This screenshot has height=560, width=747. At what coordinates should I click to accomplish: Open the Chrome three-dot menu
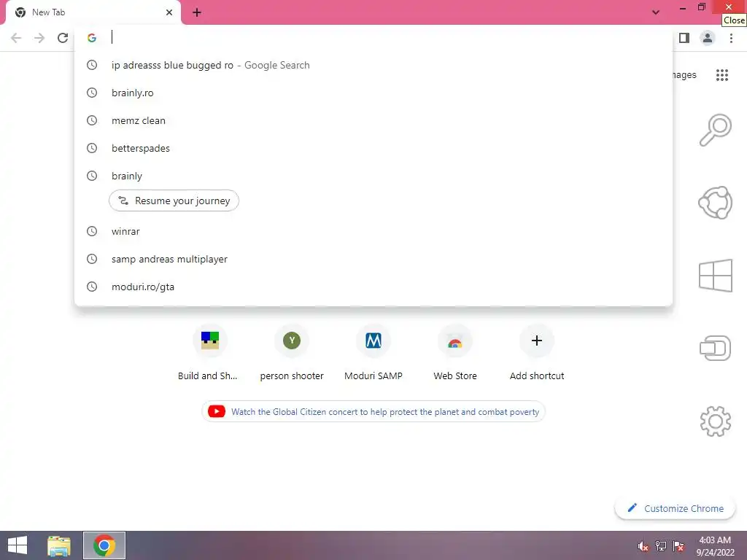click(731, 38)
